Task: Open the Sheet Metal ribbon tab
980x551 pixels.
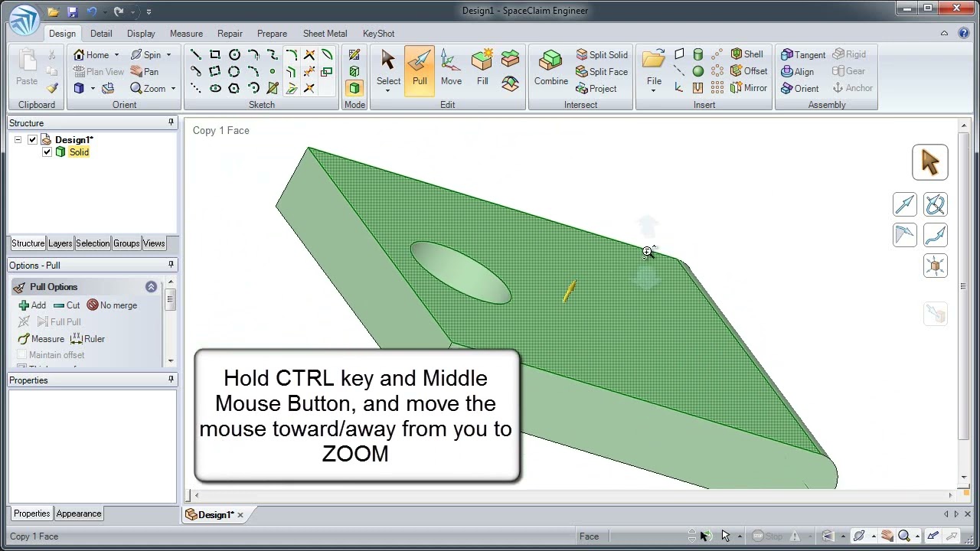Action: pyautogui.click(x=325, y=34)
